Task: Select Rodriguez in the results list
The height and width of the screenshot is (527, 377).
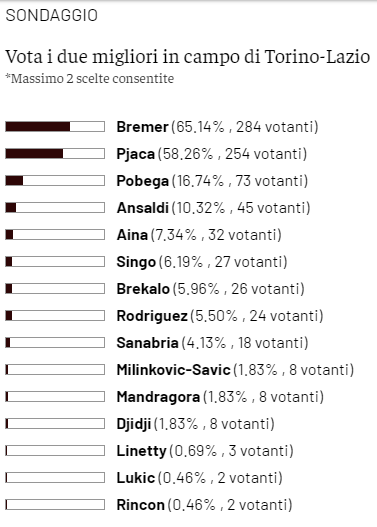Action: point(152,316)
